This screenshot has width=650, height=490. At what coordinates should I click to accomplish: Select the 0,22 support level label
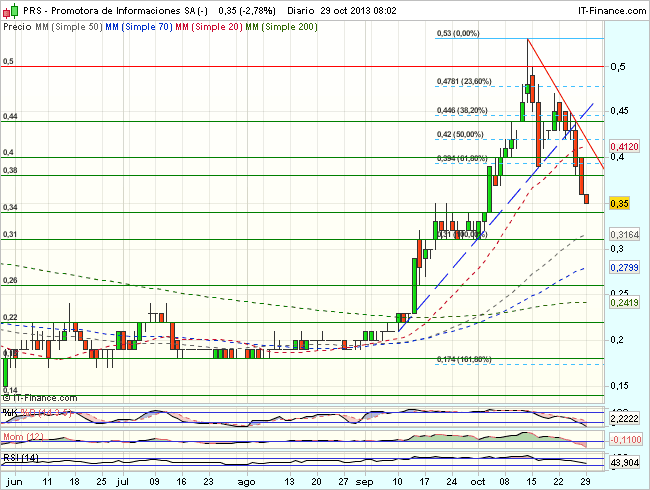tap(10, 317)
